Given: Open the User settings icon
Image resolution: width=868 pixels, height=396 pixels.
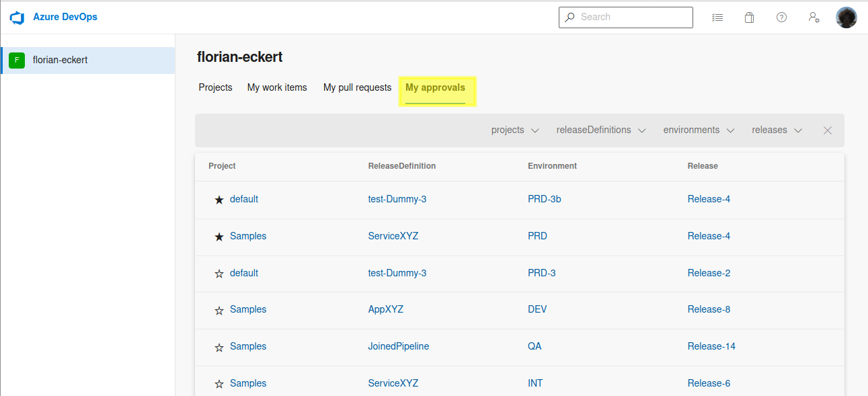Looking at the screenshot, I should [814, 17].
